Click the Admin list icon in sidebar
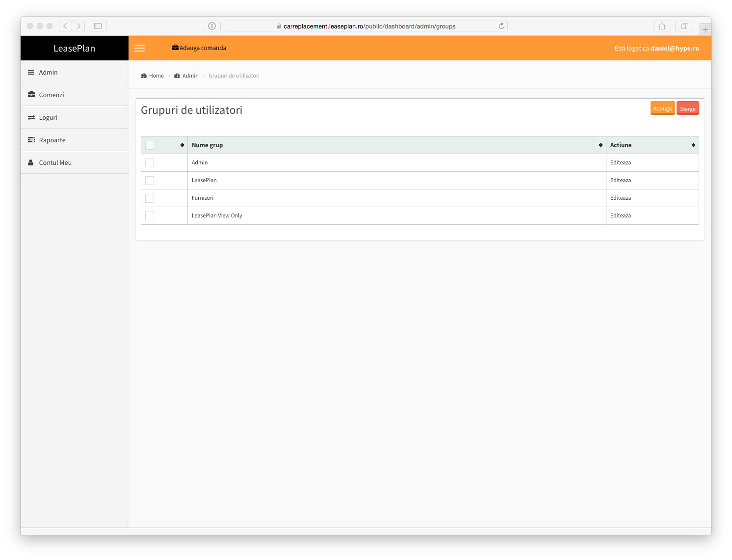Screen dimensions: 732x560 click(31, 72)
